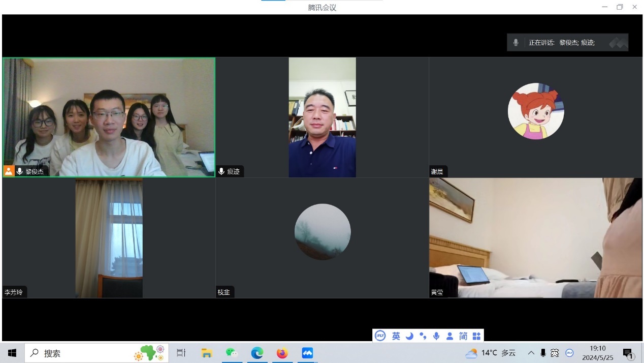
Task: Open File Explorer from the taskbar
Action: click(x=206, y=353)
